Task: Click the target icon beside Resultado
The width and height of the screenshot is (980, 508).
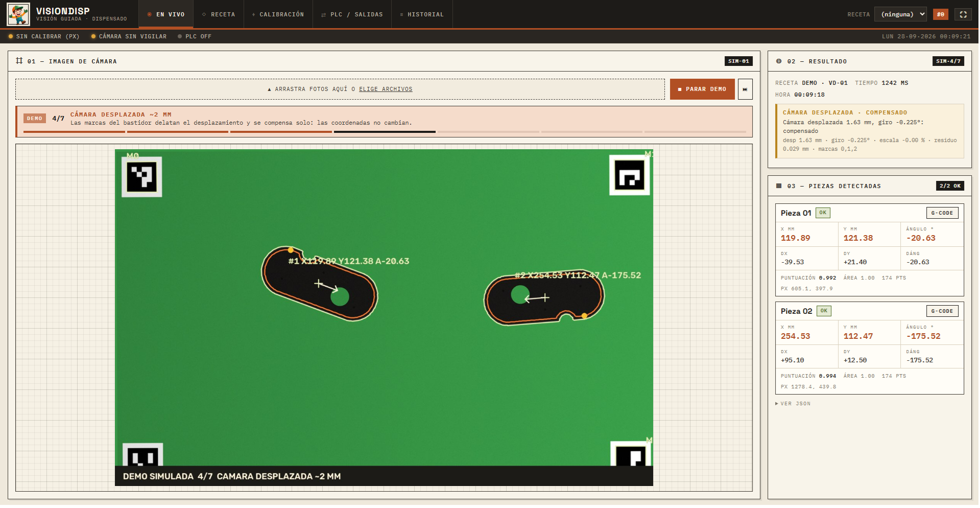Action: [779, 61]
